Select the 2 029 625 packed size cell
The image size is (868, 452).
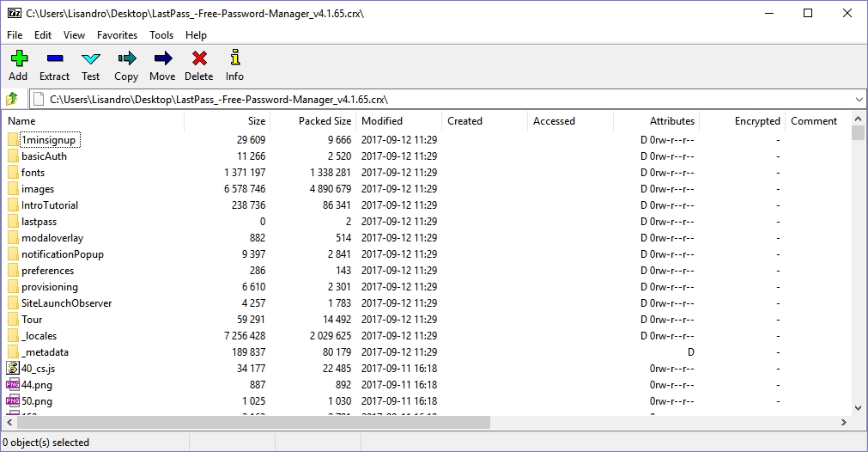point(331,336)
